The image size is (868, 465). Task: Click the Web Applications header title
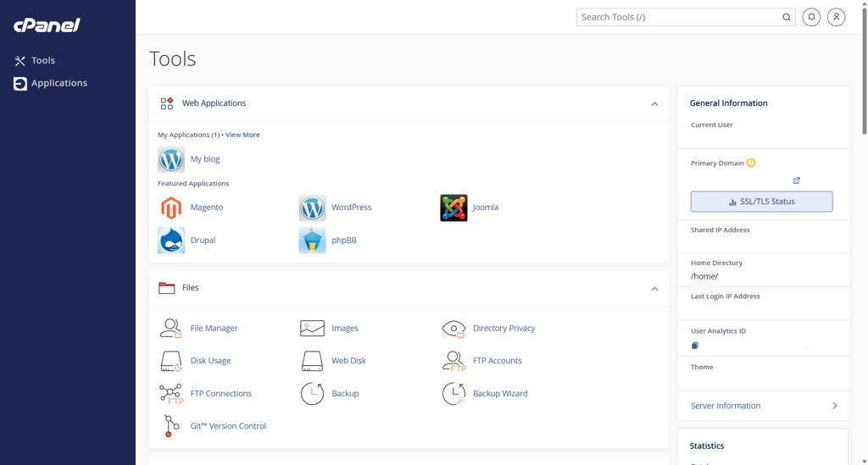click(214, 103)
